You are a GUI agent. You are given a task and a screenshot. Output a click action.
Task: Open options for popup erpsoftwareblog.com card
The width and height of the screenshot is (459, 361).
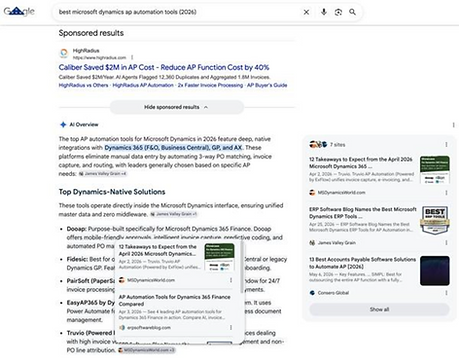pyautogui.click(x=231, y=328)
